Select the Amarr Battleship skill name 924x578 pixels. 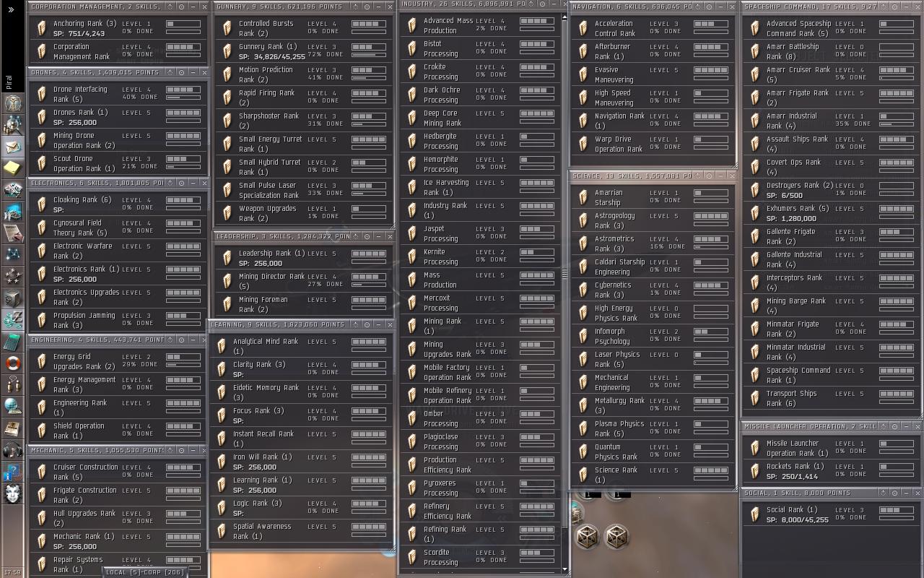click(x=793, y=51)
